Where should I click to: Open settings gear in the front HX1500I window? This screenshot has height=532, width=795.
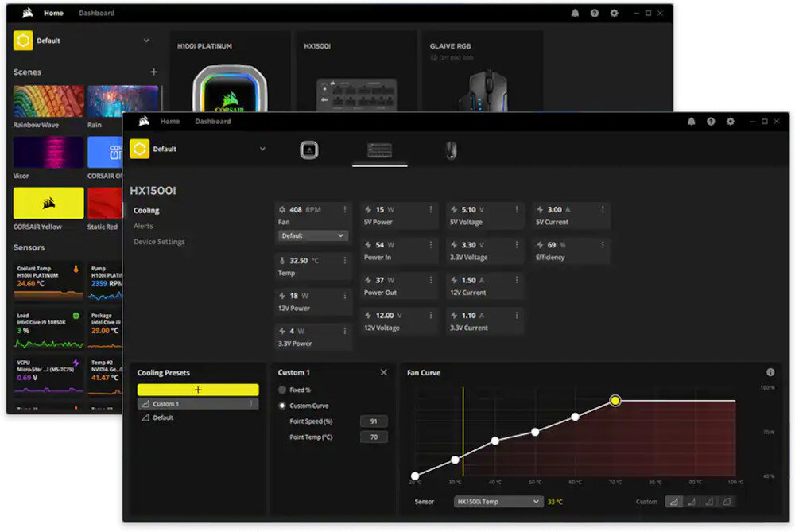[x=730, y=122]
